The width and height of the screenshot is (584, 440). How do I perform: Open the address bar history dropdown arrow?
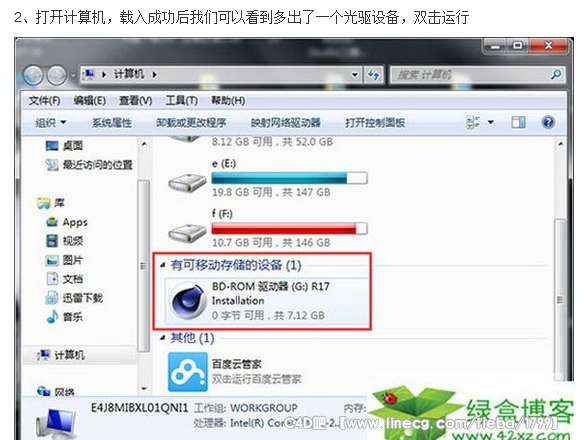click(355, 75)
